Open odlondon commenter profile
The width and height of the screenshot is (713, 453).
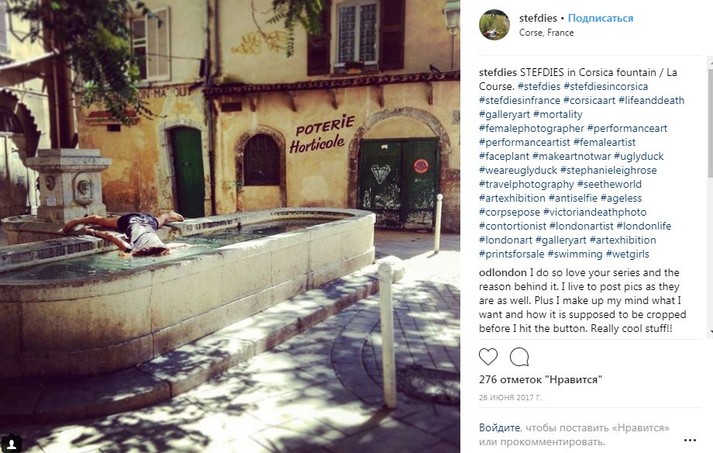(502, 272)
